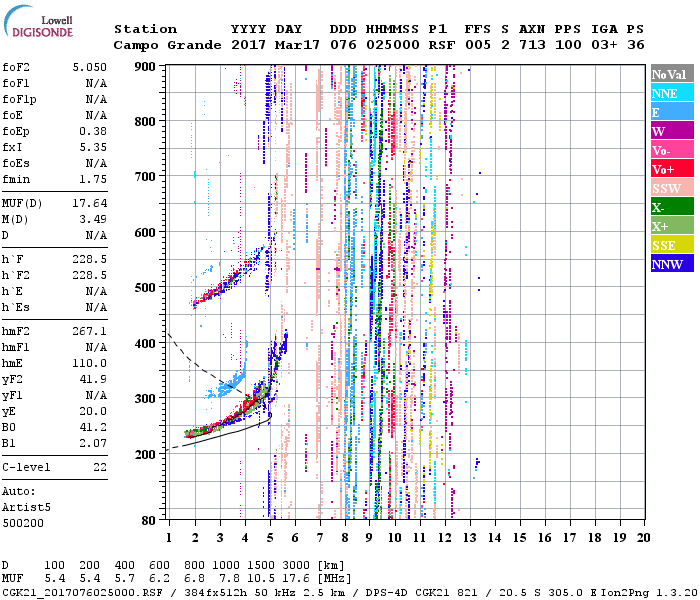This screenshot has height=600, width=700.
Task: Click the AXN value 713
Action: coord(532,45)
